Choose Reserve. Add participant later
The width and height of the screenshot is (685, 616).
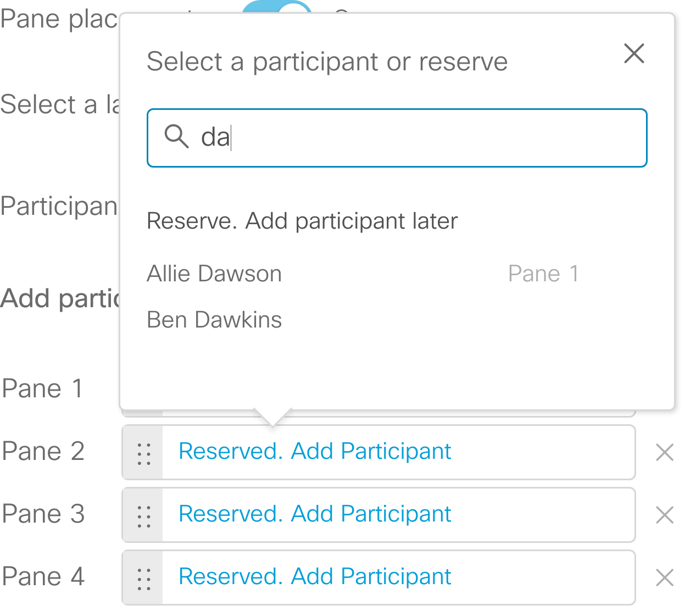[x=302, y=221]
